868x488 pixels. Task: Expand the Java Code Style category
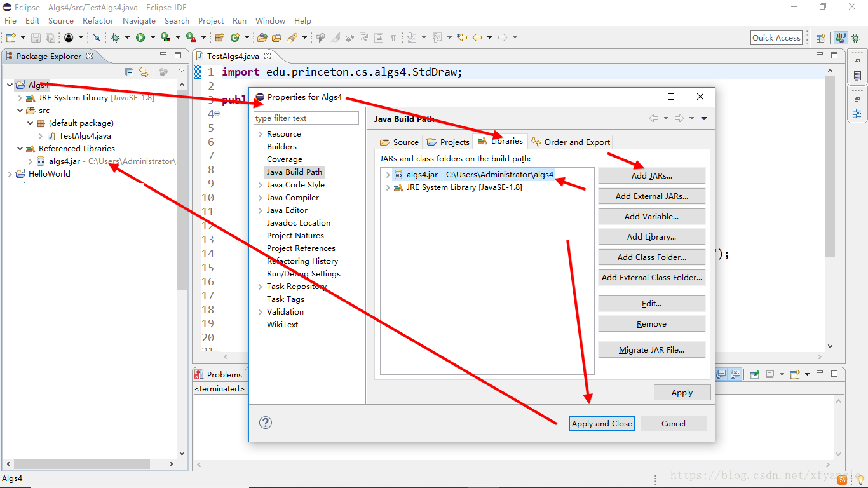pyautogui.click(x=261, y=185)
